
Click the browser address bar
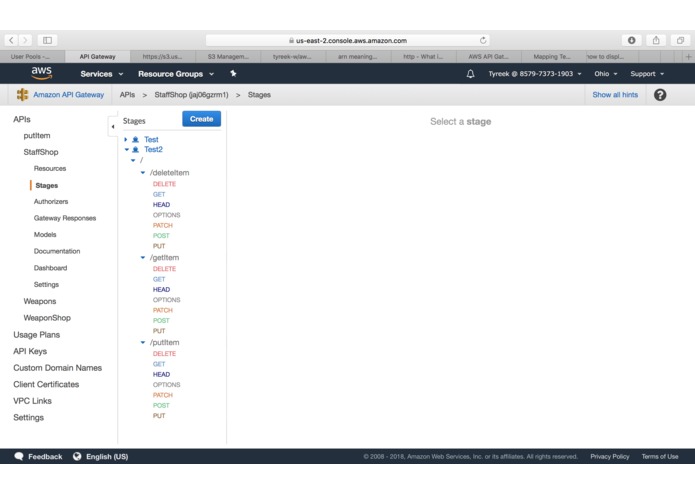[x=348, y=40]
